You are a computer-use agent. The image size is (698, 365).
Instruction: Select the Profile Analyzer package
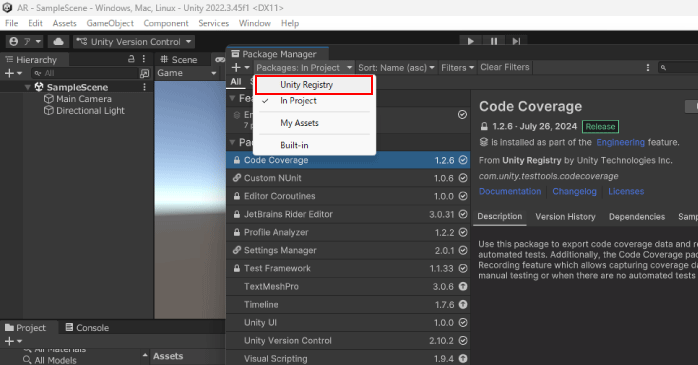pyautogui.click(x=348, y=232)
